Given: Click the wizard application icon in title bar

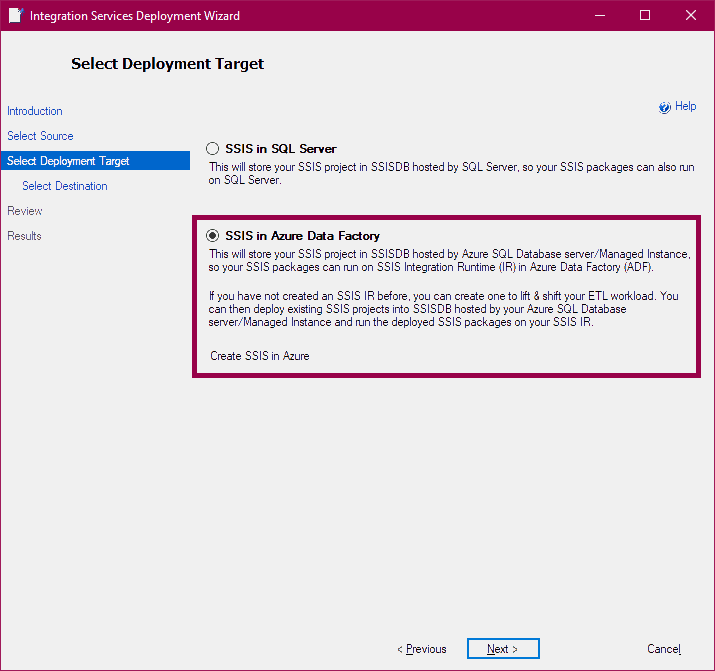Looking at the screenshot, I should click(14, 15).
